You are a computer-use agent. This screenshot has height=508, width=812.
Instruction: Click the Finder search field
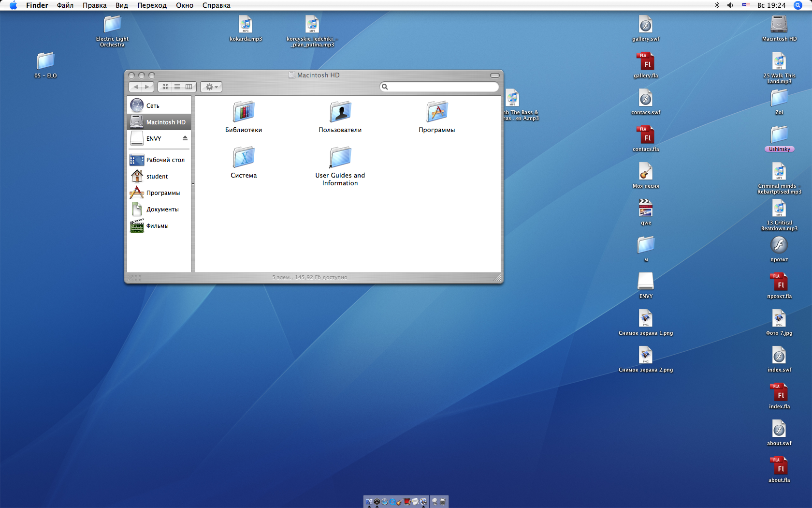439,87
